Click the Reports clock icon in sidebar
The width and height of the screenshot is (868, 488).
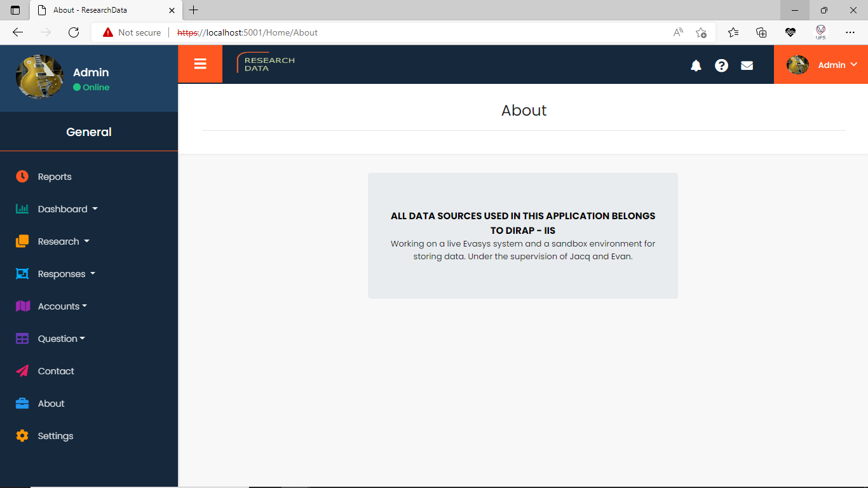tap(22, 177)
